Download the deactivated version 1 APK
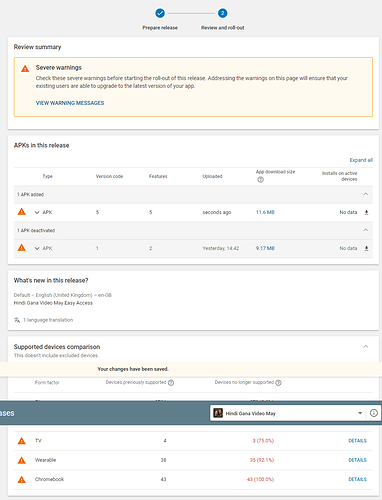Image resolution: width=382 pixels, height=500 pixels. 366,248
